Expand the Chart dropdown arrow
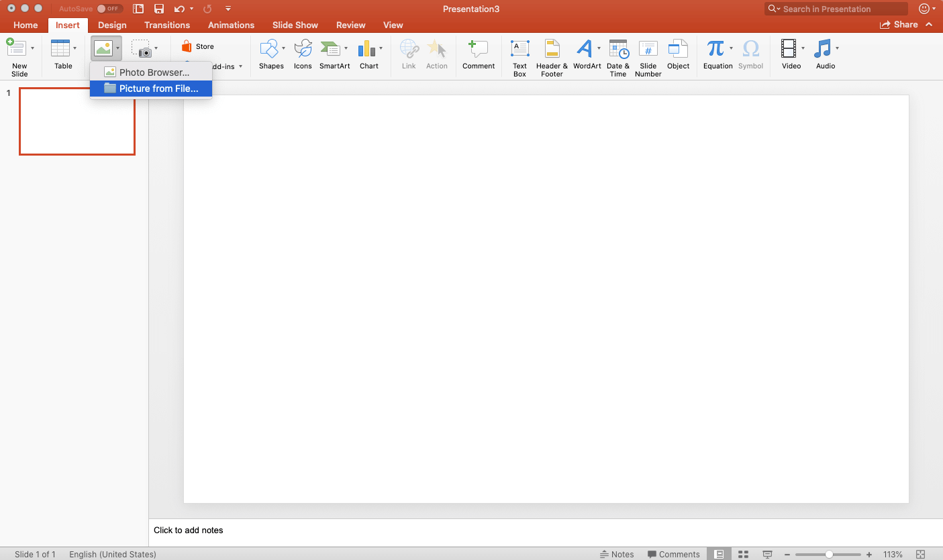The width and height of the screenshot is (943, 560). 381,48
